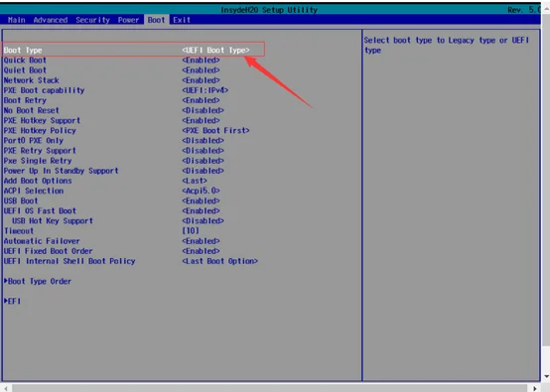Toggle PXE Retry Support Disabled value
Screen dimensions: 550x392
pyautogui.click(x=203, y=151)
